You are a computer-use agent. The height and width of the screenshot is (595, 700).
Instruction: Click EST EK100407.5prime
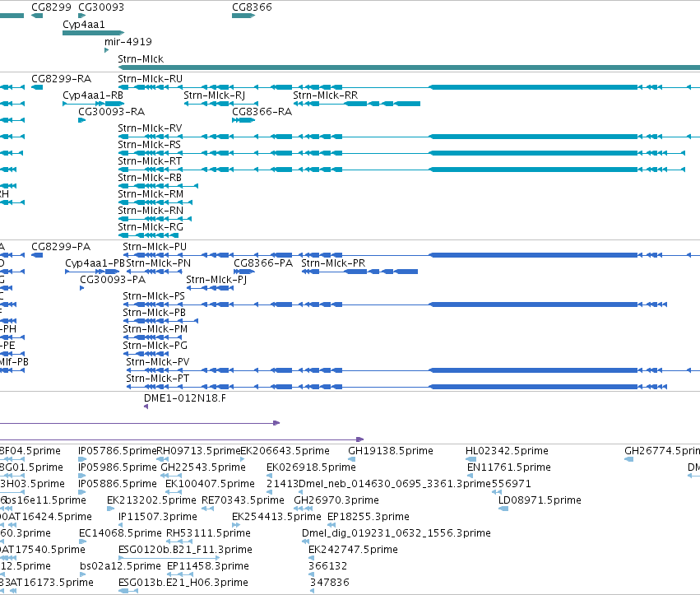(x=210, y=484)
